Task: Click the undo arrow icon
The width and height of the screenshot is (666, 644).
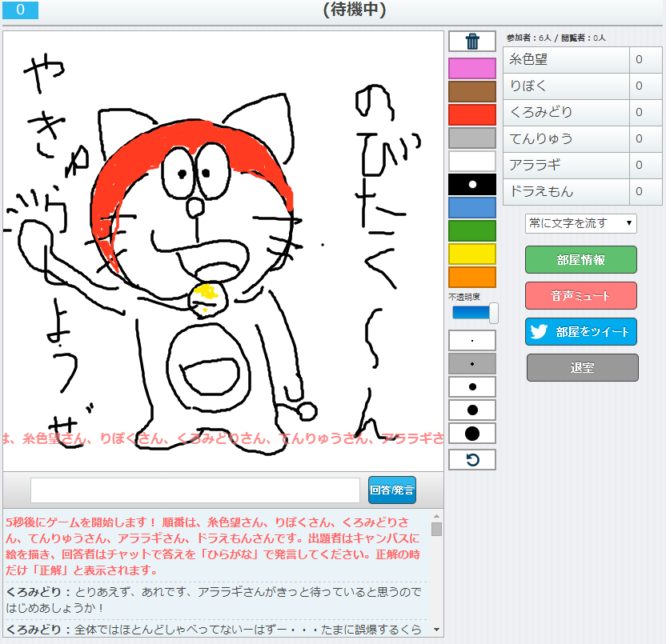Action: point(472,460)
